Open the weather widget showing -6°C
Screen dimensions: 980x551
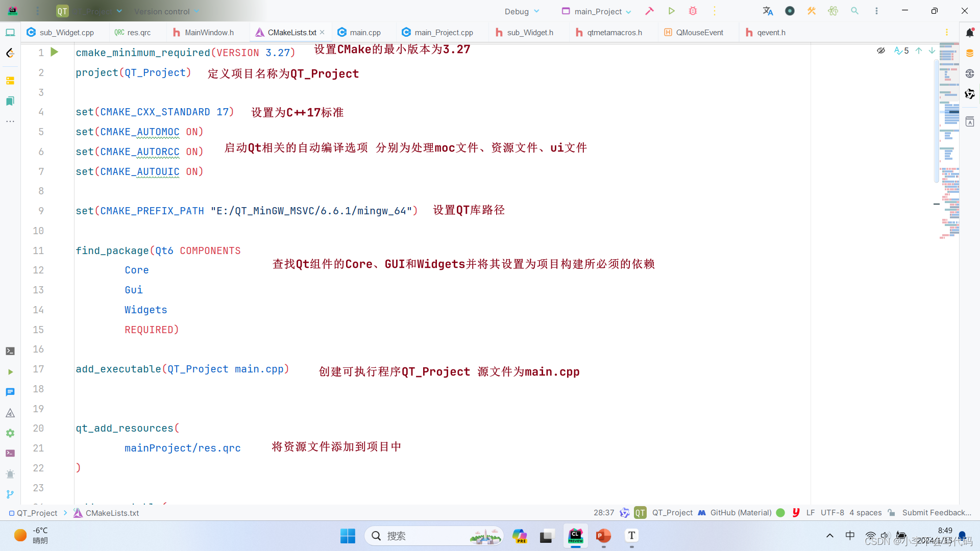32,536
